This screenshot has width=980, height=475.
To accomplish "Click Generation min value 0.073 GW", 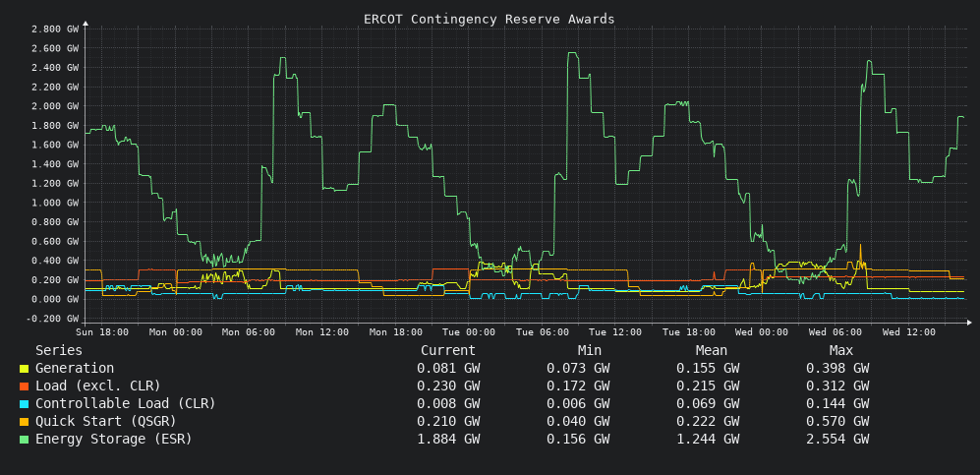I will point(578,369).
